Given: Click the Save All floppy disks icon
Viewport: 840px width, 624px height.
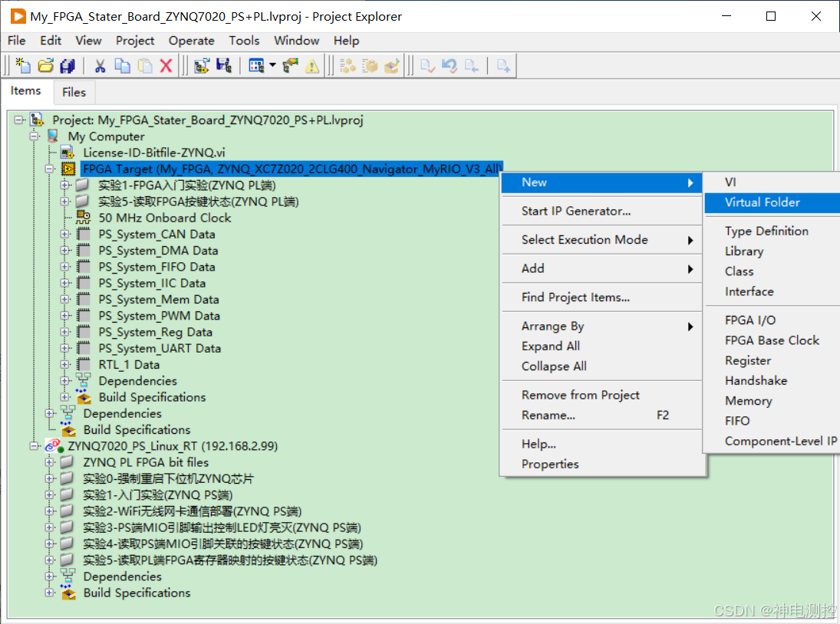Looking at the screenshot, I should pyautogui.click(x=68, y=65).
